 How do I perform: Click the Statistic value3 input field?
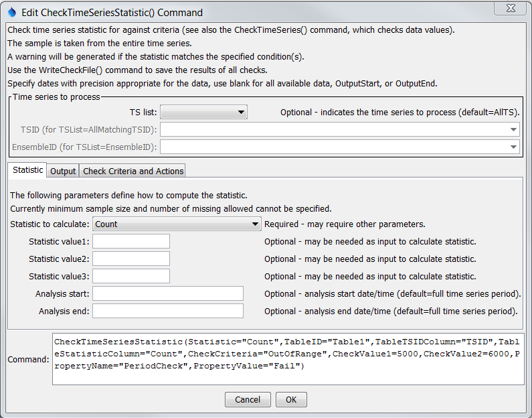point(131,276)
